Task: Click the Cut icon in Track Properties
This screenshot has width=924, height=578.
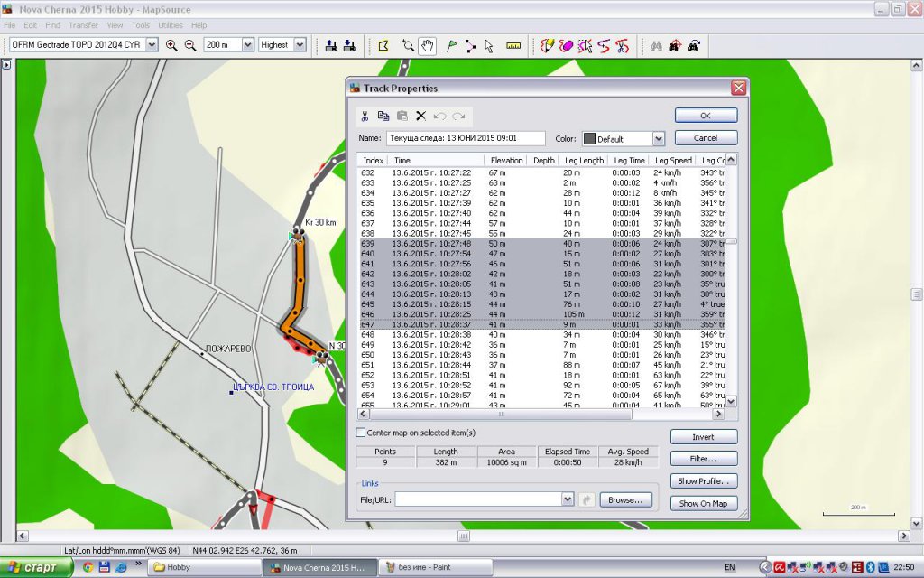Action: (365, 117)
